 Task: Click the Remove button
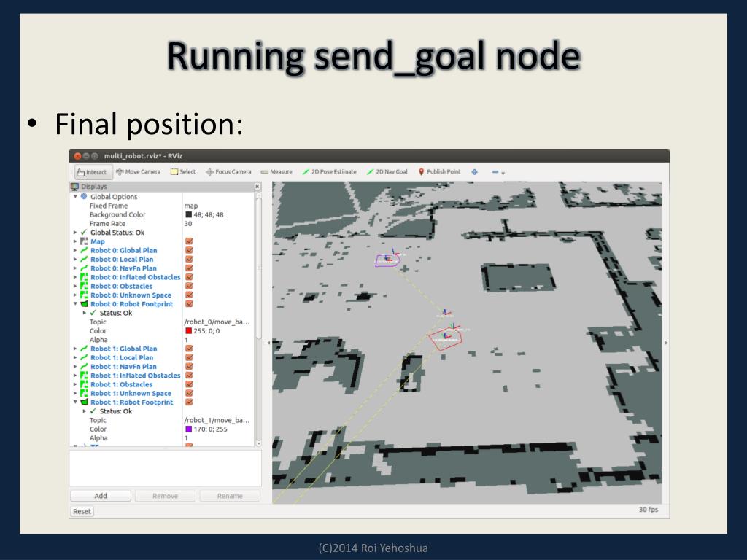(x=166, y=496)
